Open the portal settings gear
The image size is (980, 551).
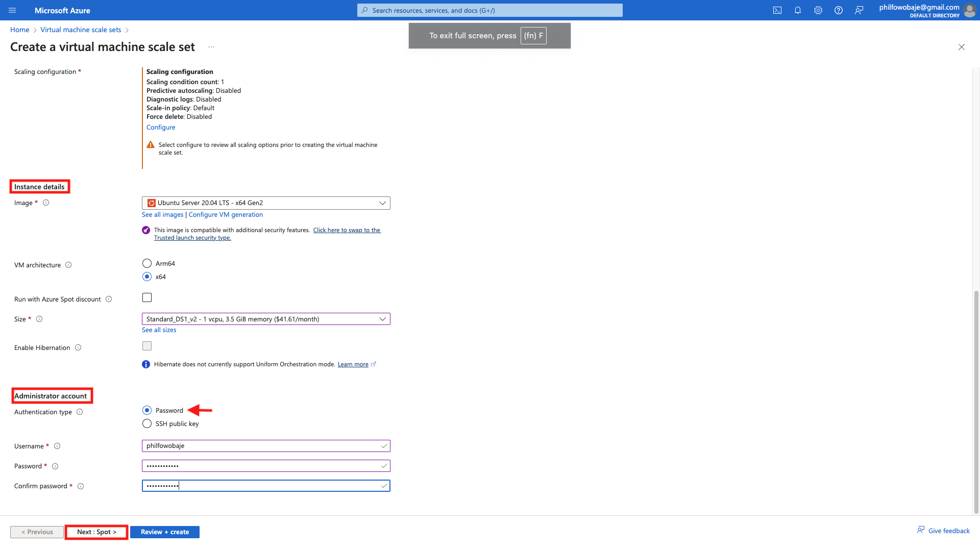click(818, 10)
